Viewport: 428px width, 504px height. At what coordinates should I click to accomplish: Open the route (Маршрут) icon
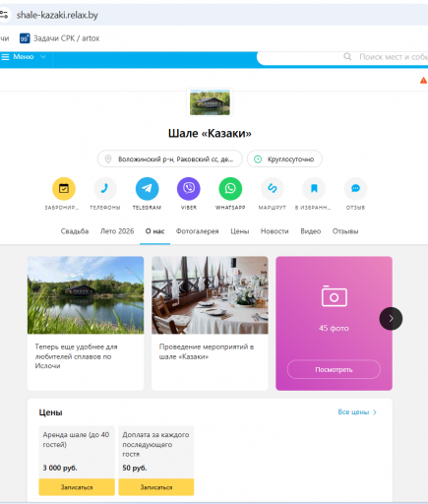[273, 188]
